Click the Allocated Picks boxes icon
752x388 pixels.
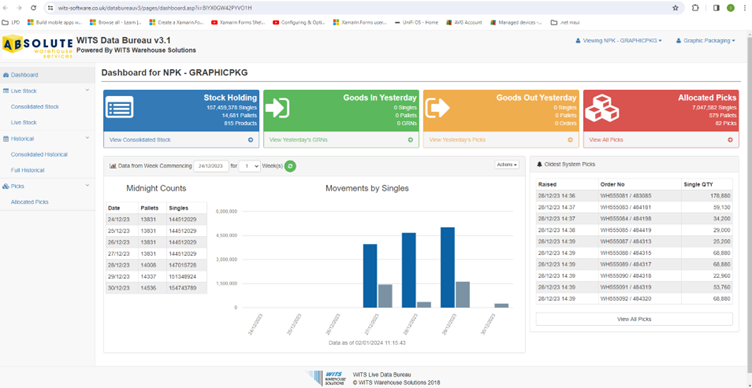click(x=602, y=107)
